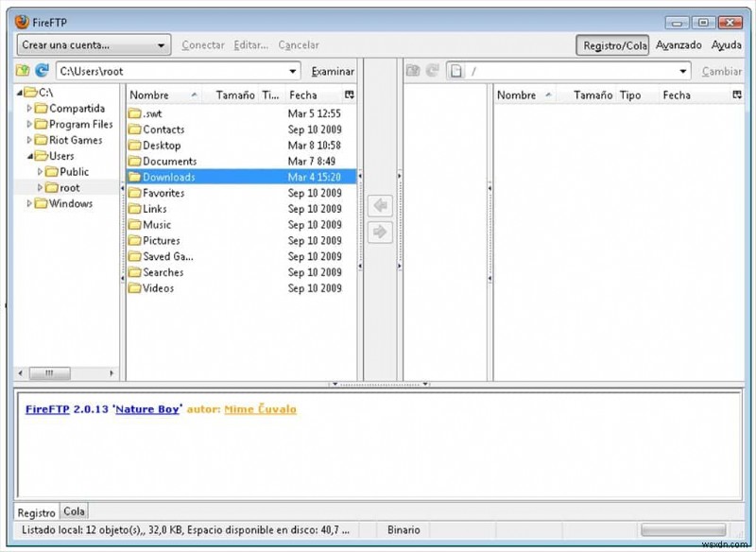The height and width of the screenshot is (552, 756).
Task: Expand the Program Files tree folder
Action: pyautogui.click(x=29, y=124)
